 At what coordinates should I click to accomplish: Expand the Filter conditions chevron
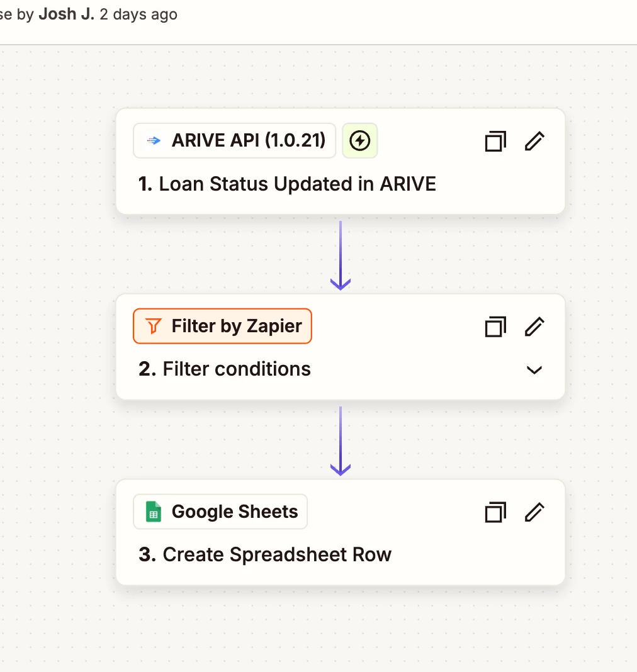(534, 370)
